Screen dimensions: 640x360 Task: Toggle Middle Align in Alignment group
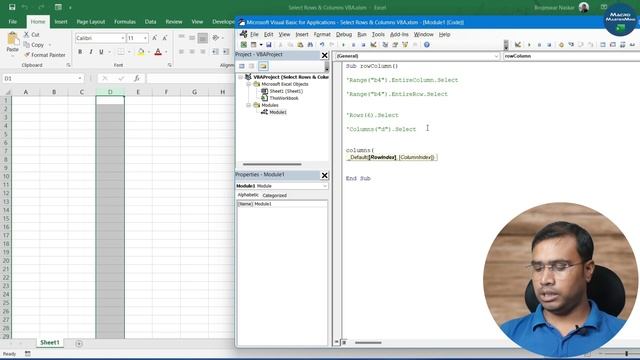point(192,38)
